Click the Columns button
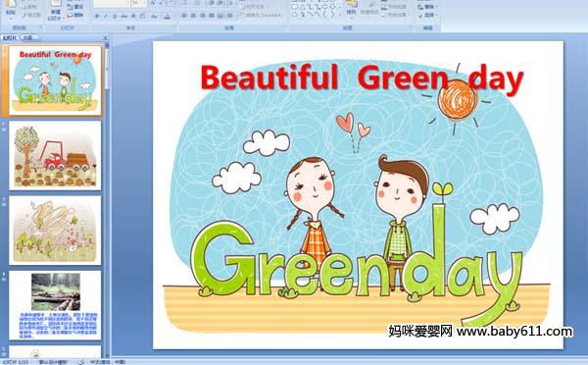The height and width of the screenshot is (365, 588). click(x=230, y=16)
